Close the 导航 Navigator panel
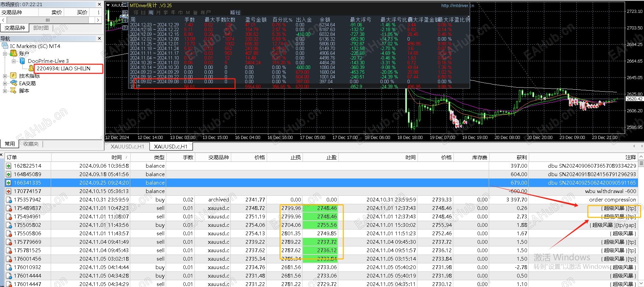This screenshot has width=644, height=287. (99, 39)
